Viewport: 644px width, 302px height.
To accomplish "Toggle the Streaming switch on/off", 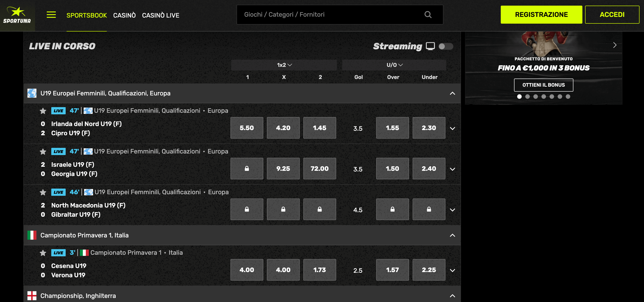I will 446,46.
